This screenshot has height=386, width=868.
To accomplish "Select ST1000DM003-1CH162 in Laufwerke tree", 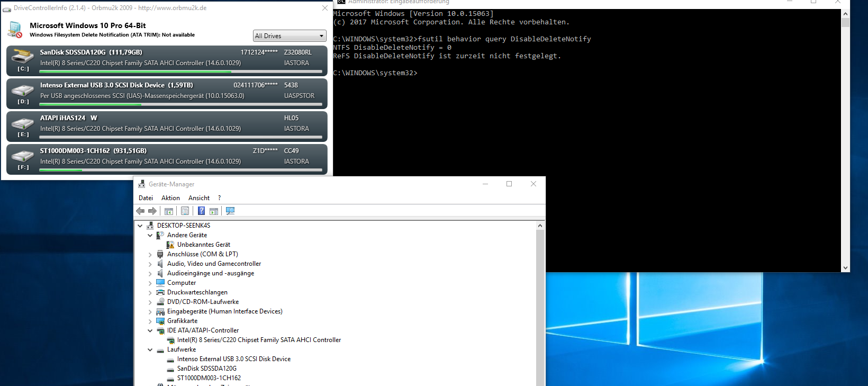I will [209, 378].
